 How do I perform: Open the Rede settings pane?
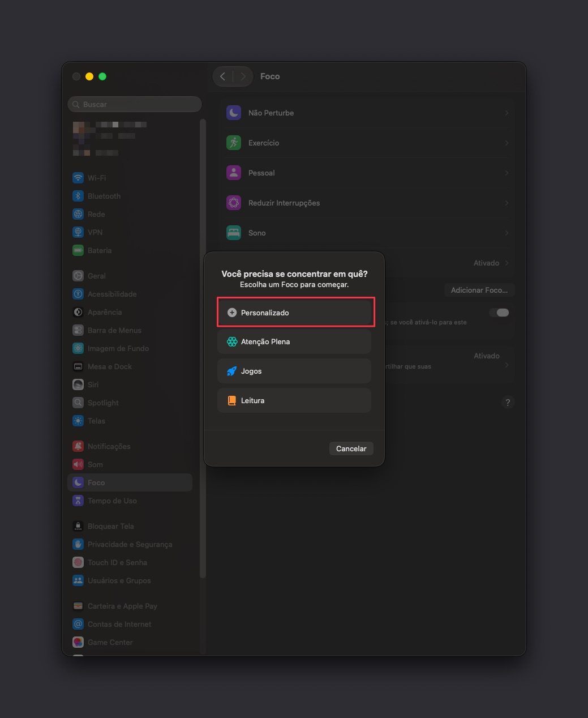130,214
